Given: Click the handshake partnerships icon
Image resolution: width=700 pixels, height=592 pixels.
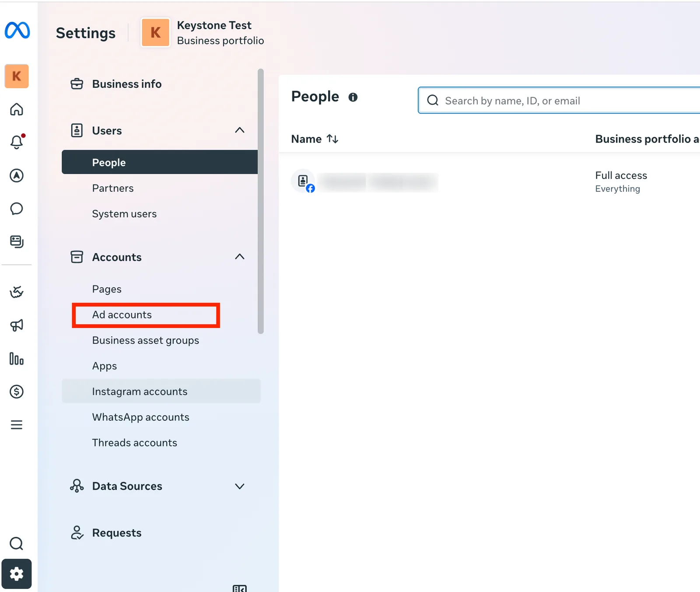Looking at the screenshot, I should point(17,292).
